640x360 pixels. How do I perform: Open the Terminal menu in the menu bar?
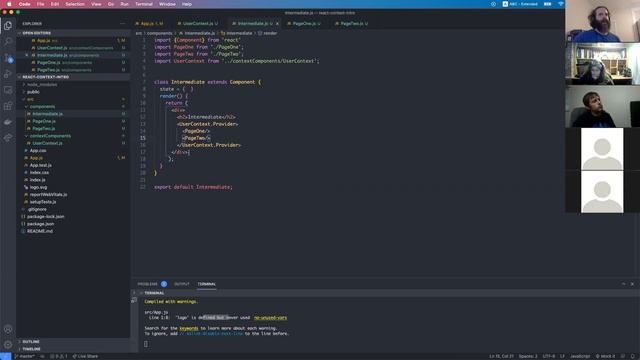[x=144, y=4]
